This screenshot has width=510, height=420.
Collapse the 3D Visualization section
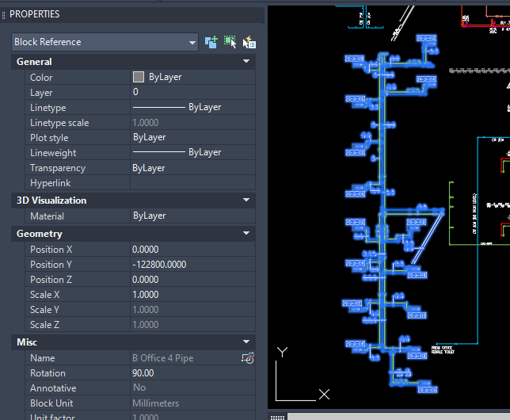pos(246,200)
